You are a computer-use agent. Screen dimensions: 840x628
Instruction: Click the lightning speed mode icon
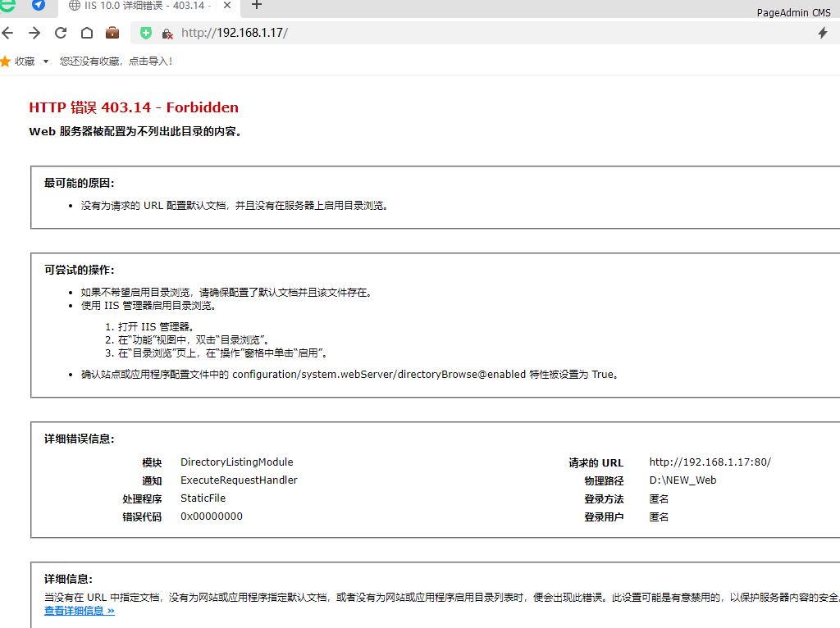pos(823,33)
